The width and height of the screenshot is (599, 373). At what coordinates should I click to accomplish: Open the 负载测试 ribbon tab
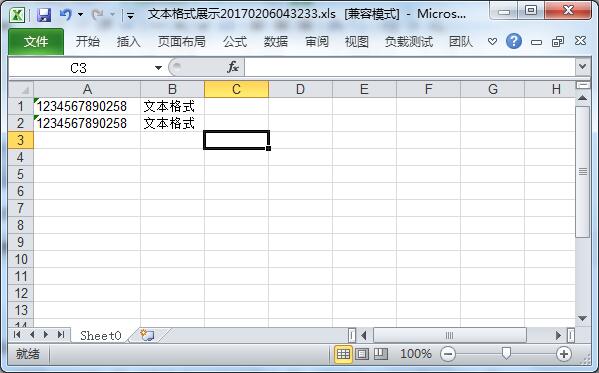pos(409,41)
